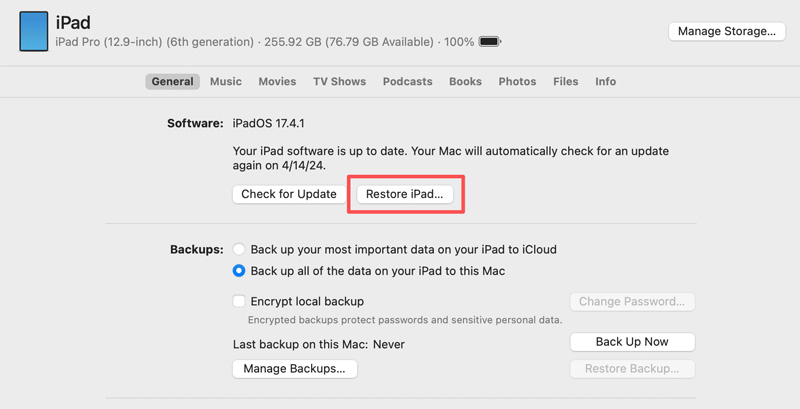The image size is (800, 409).
Task: Click the 'Your iPad software is up to date' message
Action: click(x=451, y=158)
